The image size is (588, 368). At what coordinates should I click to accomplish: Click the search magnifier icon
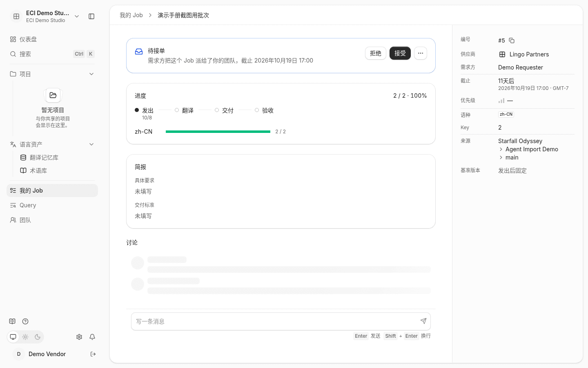pyautogui.click(x=13, y=54)
